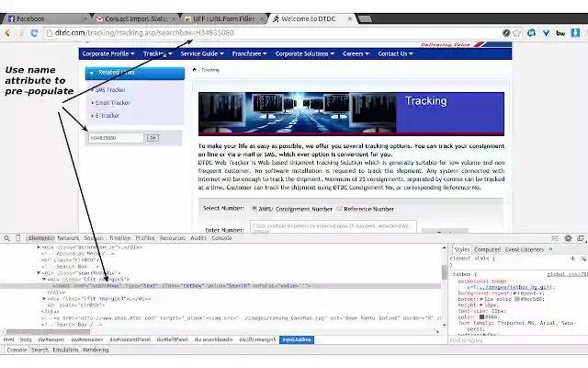Screen dimensions: 588x368
Task: Click the home icon in breadcrumb
Action: pyautogui.click(x=194, y=70)
